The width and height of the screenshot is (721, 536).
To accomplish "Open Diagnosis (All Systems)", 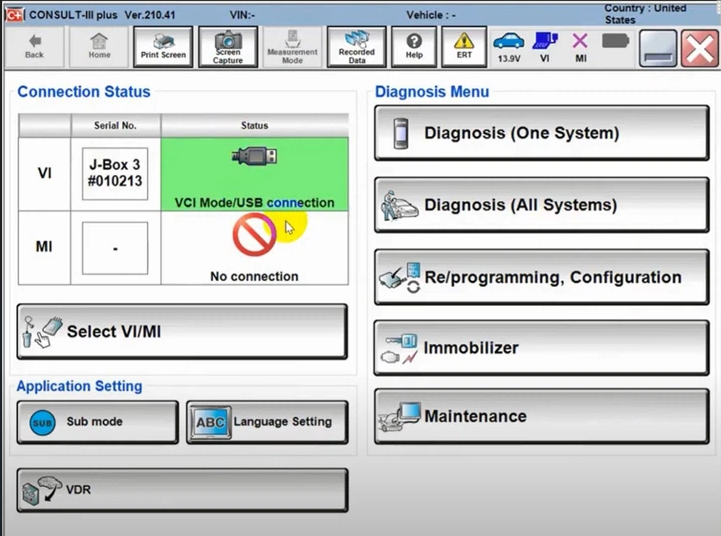I will pos(542,205).
